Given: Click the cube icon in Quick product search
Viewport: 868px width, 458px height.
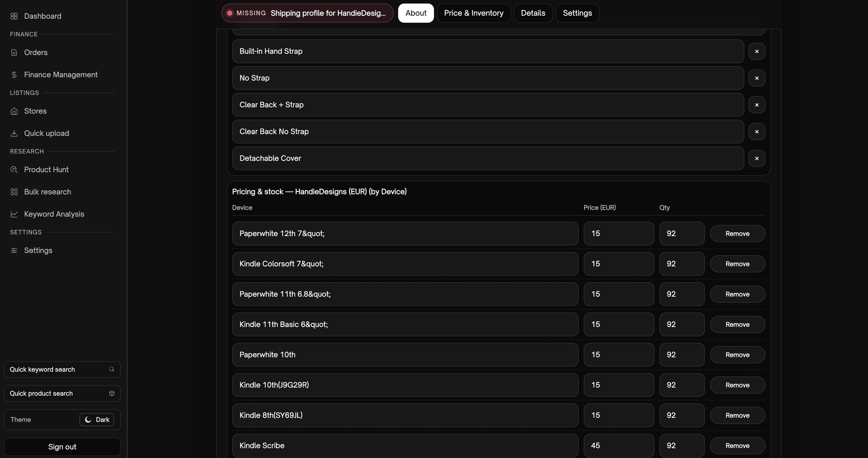Looking at the screenshot, I should pyautogui.click(x=112, y=393).
